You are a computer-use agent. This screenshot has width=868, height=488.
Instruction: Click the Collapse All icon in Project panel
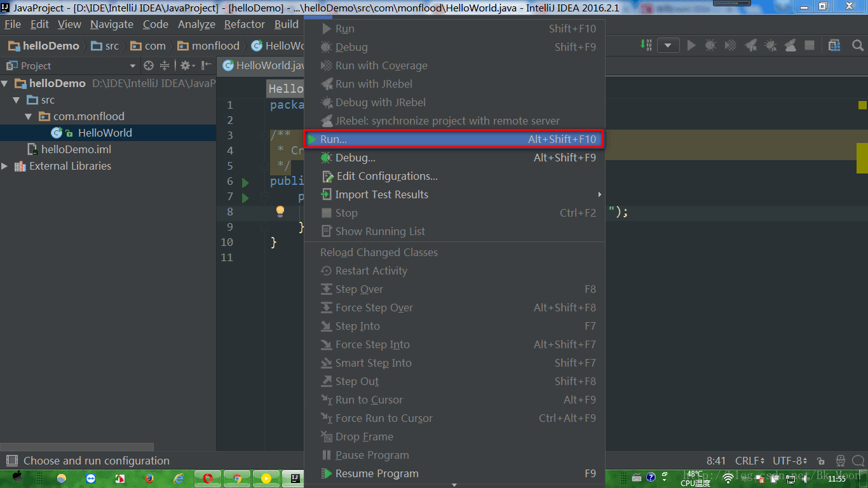(165, 65)
